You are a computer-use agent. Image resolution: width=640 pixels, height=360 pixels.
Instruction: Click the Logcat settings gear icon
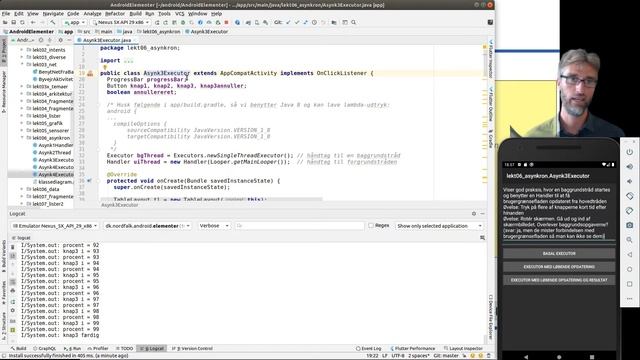coord(474,213)
